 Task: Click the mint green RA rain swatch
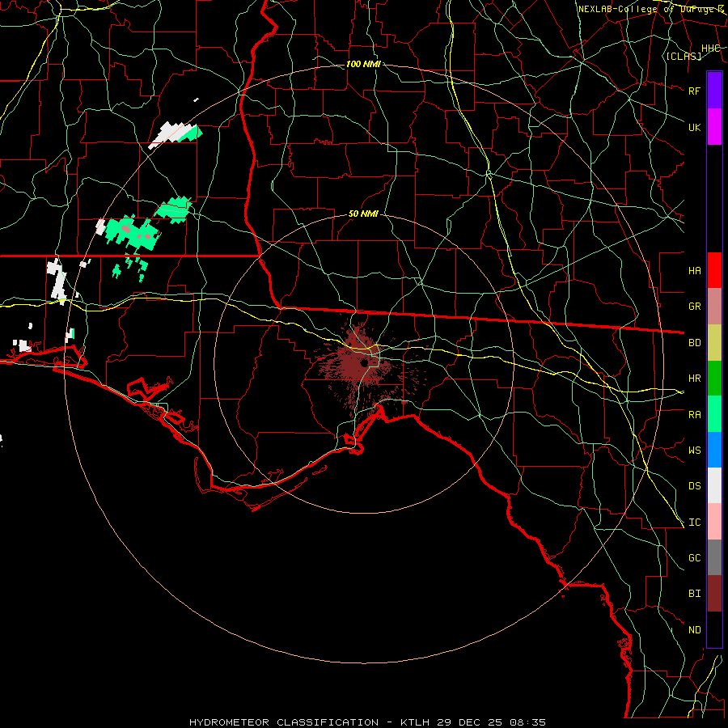(x=714, y=414)
